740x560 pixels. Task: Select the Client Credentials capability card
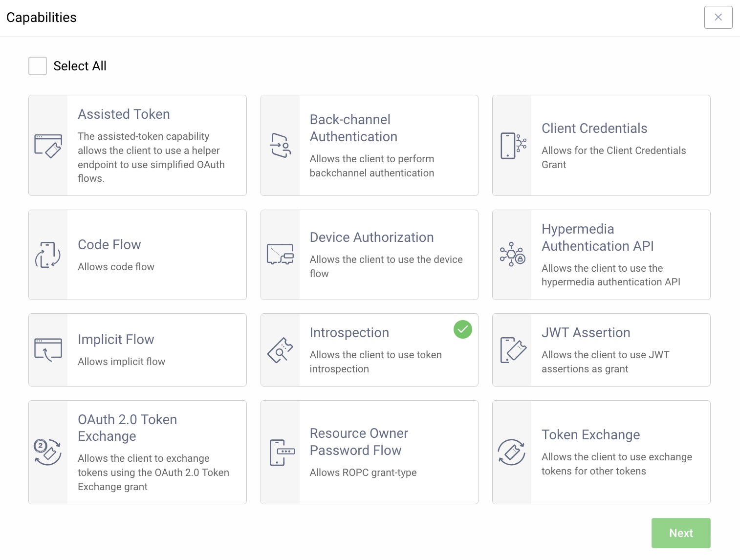(x=601, y=145)
